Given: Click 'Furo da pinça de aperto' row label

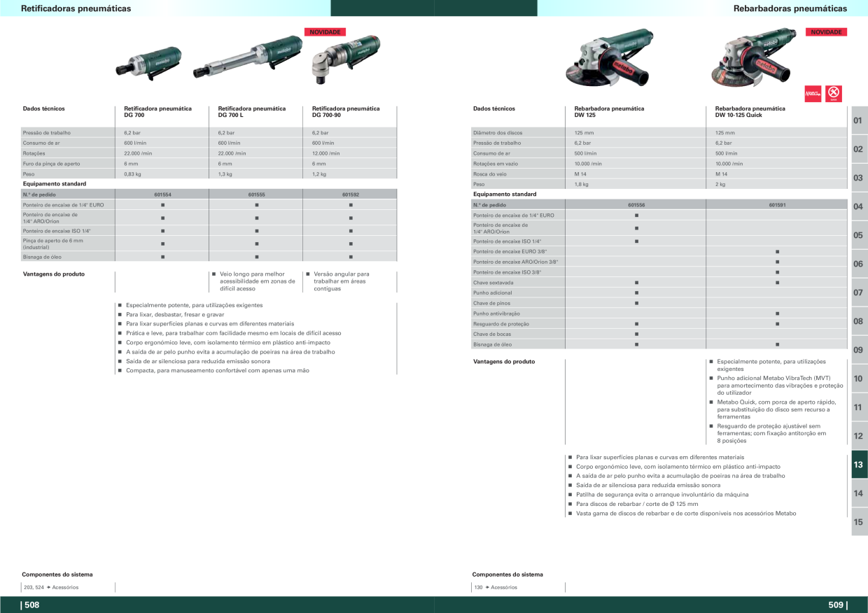Looking at the screenshot, I should point(52,164).
